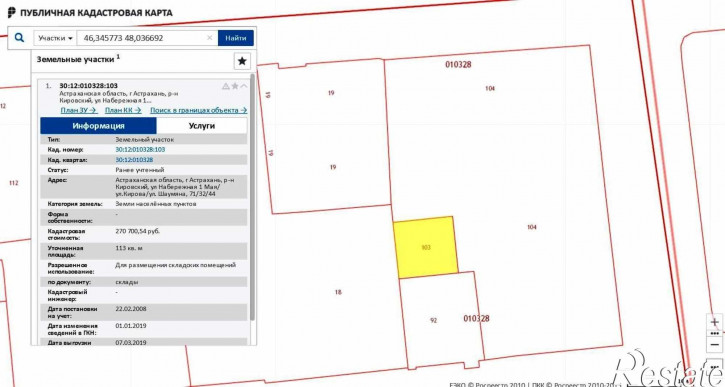Clear the coordinates with the X icon
The image size is (725, 387).
209,38
